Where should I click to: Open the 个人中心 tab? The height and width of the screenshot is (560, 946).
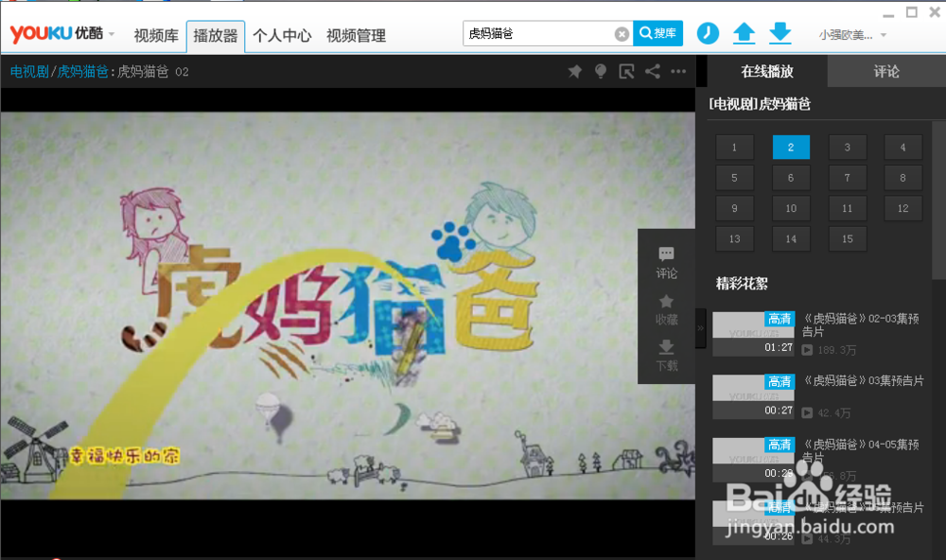282,36
